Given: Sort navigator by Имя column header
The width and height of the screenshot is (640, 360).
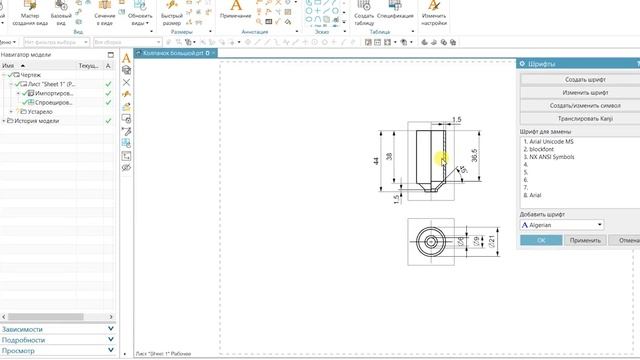Looking at the screenshot, I should click(38, 65).
